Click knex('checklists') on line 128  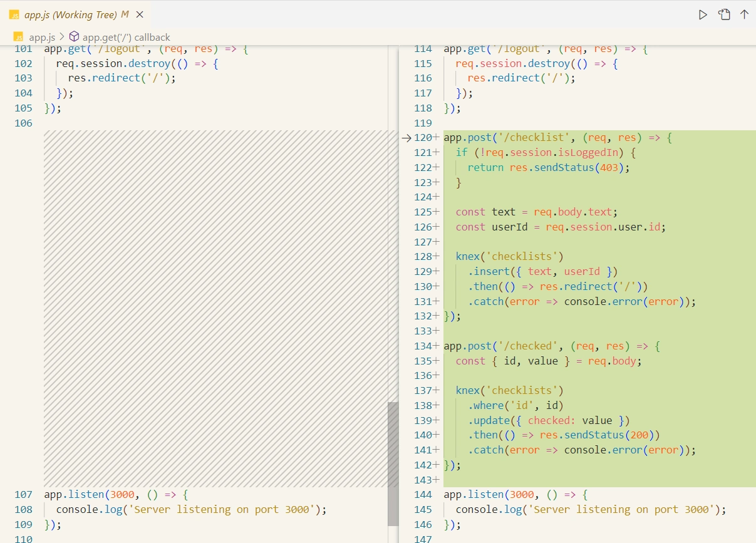pos(509,257)
